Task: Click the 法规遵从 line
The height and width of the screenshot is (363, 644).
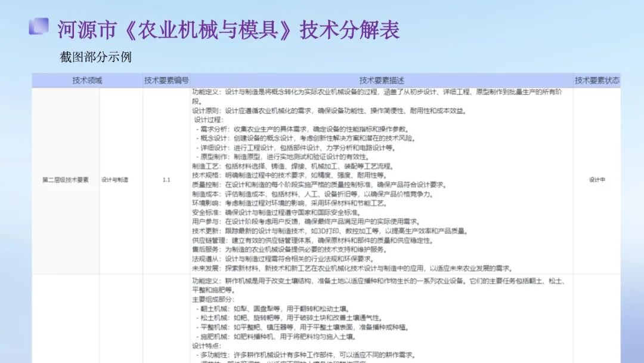Action: [x=283, y=259]
